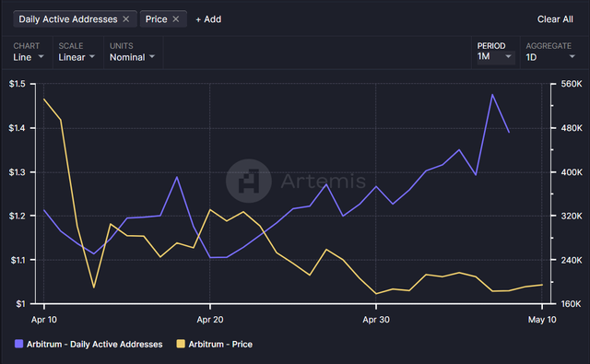Select the Daily Active Addresses chip label
The width and height of the screenshot is (590, 364).
pyautogui.click(x=68, y=19)
